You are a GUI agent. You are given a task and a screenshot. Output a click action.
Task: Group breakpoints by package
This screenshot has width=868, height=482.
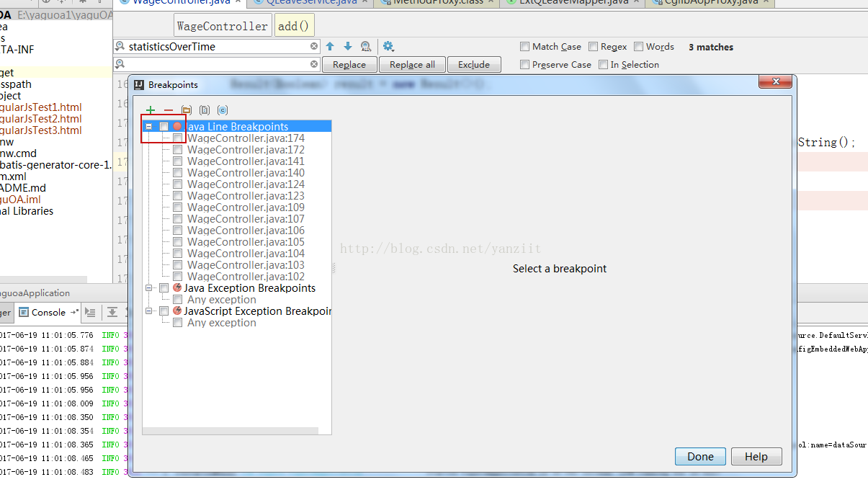click(187, 110)
